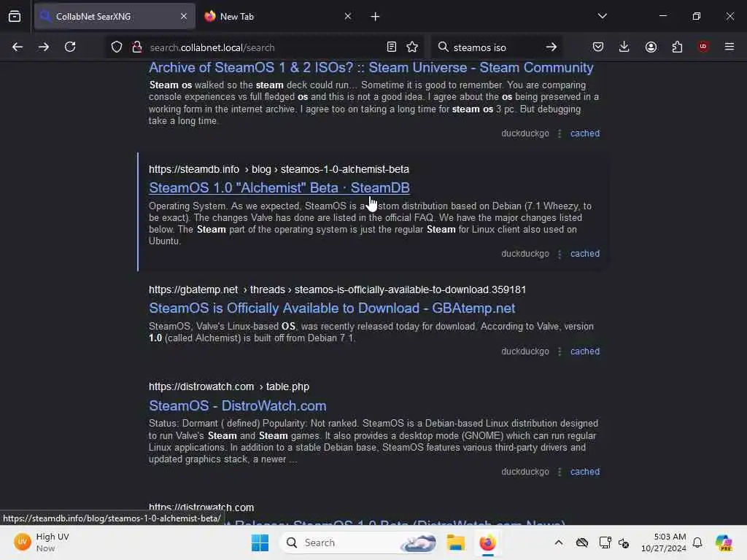The image size is (747, 560).
Task: Open the site security lock information
Action: tap(137, 47)
